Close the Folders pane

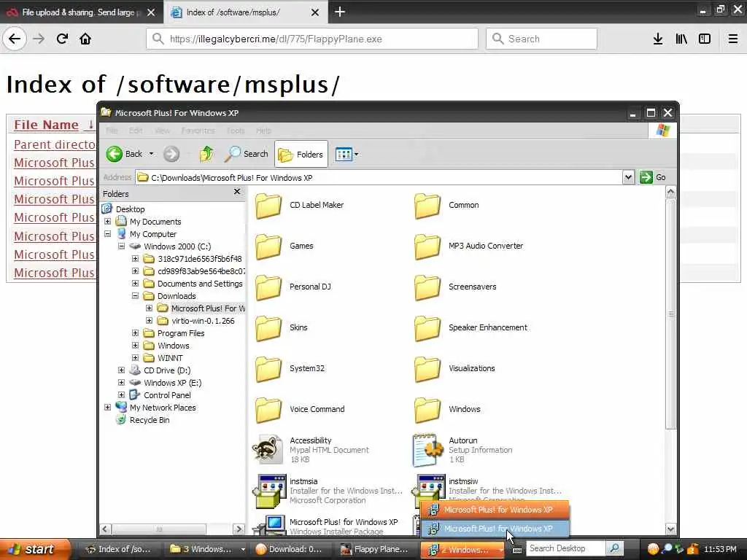(x=237, y=192)
